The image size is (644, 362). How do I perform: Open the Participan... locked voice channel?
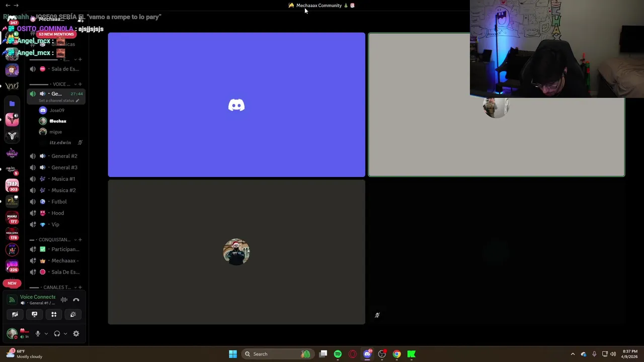[x=56, y=249]
